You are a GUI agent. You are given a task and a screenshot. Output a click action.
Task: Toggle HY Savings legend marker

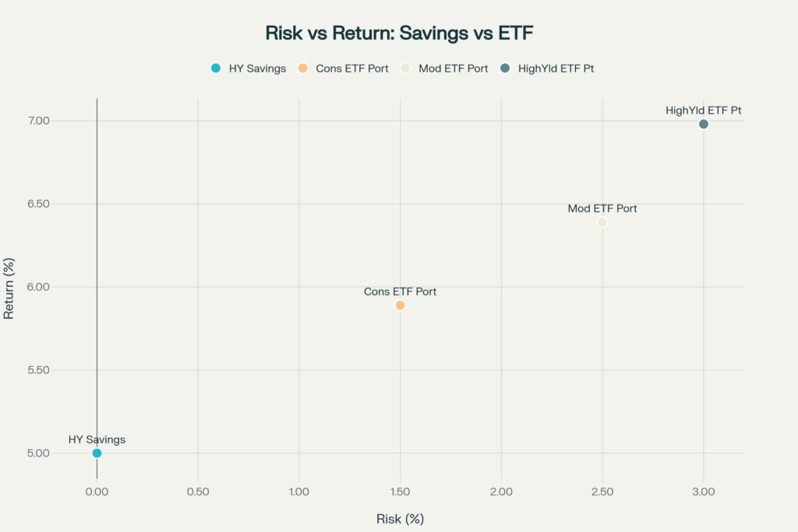click(x=216, y=68)
